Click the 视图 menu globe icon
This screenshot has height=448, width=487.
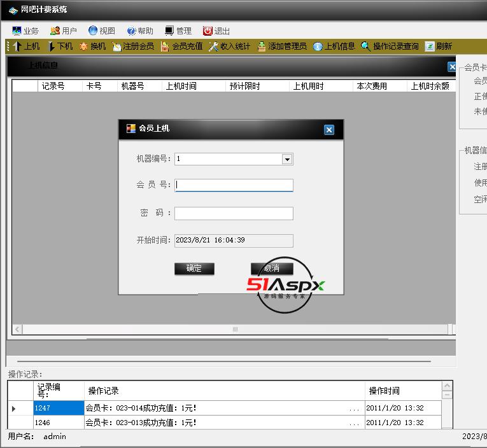[x=93, y=31]
